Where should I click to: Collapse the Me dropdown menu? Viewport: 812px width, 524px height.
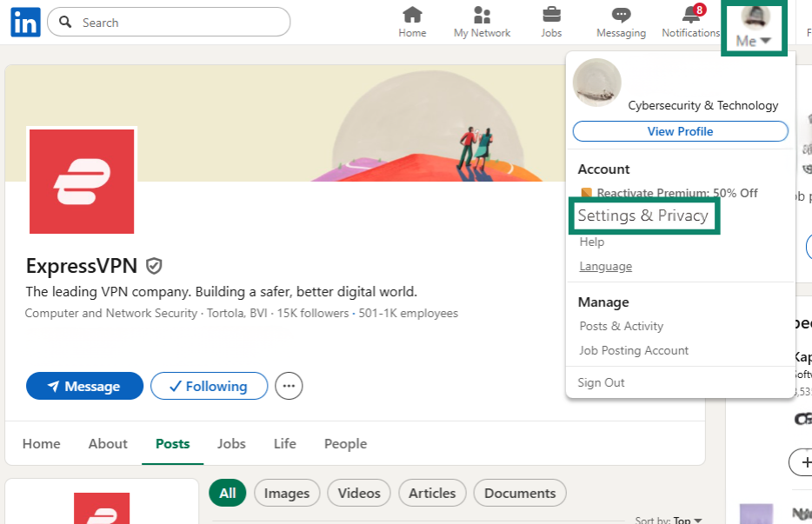coord(754,26)
